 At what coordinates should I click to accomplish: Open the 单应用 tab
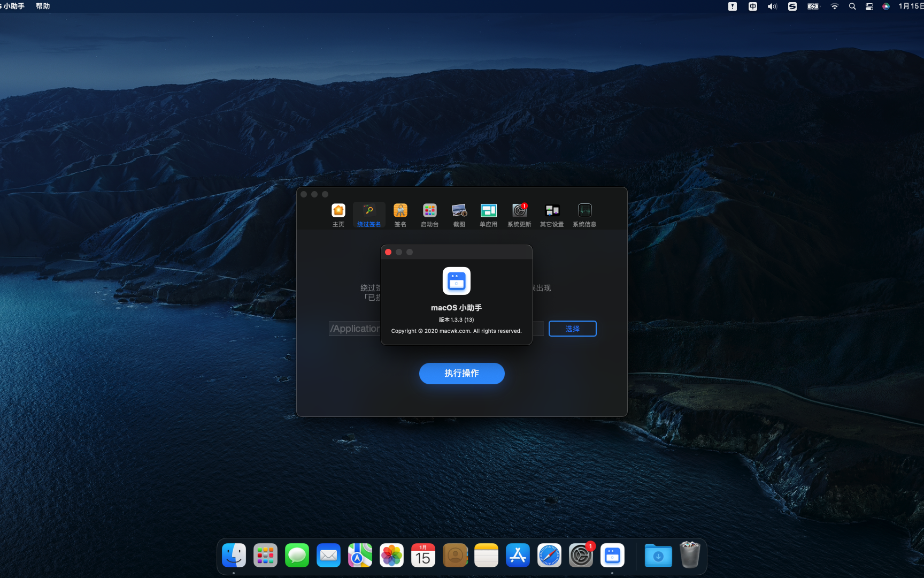coord(489,215)
